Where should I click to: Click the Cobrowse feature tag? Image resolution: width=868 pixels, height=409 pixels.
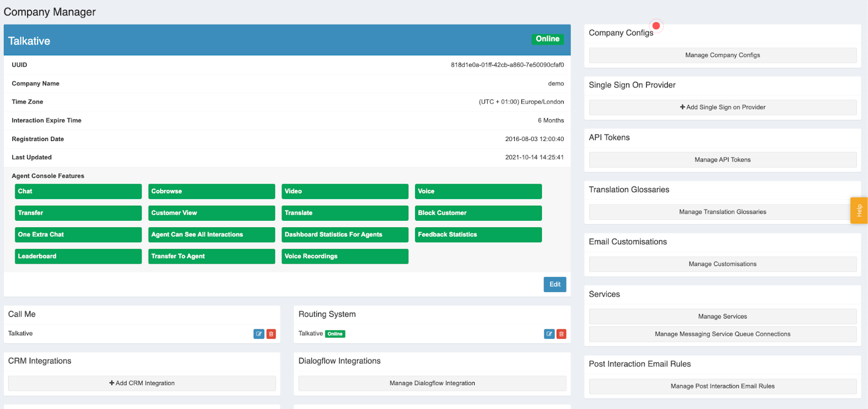click(x=212, y=191)
